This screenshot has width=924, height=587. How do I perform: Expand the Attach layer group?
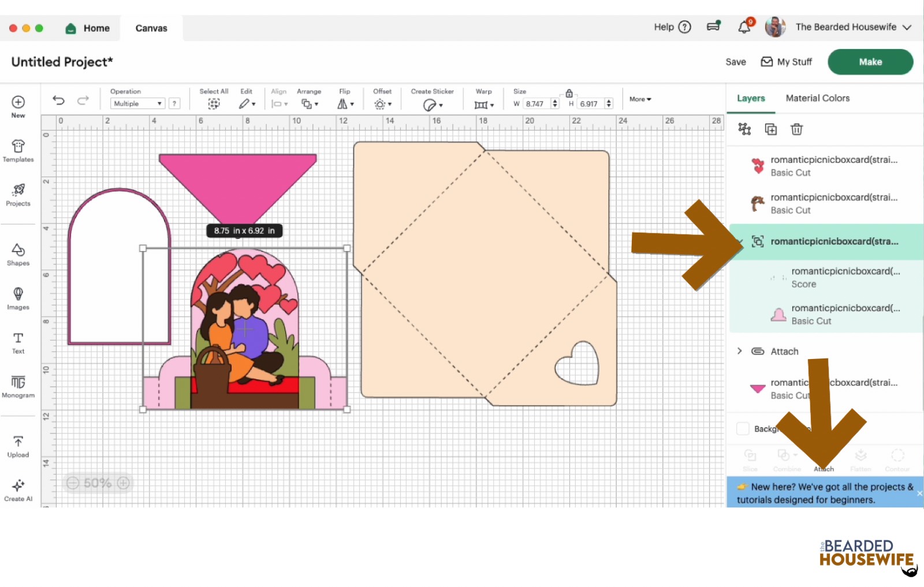740,351
